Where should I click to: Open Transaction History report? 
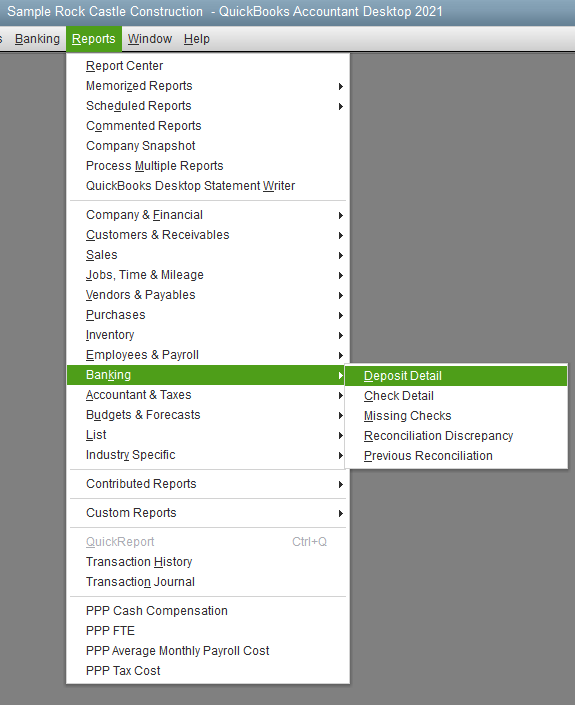pos(208,562)
